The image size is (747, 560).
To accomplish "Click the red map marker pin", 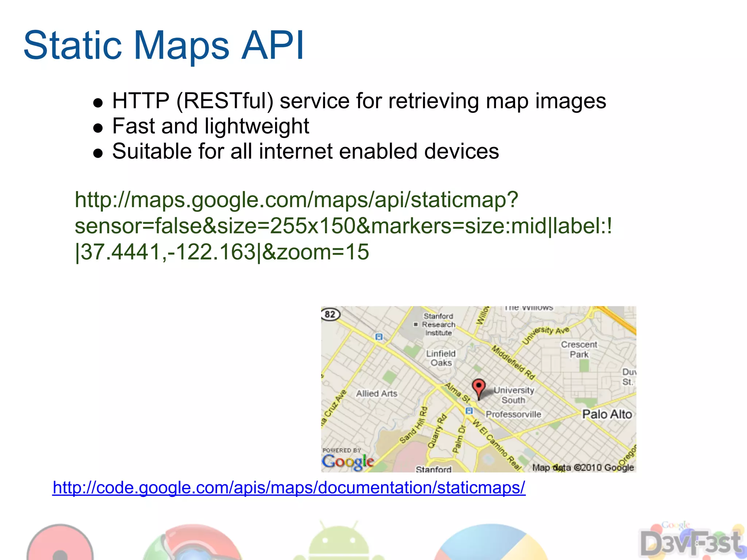I will pyautogui.click(x=479, y=389).
